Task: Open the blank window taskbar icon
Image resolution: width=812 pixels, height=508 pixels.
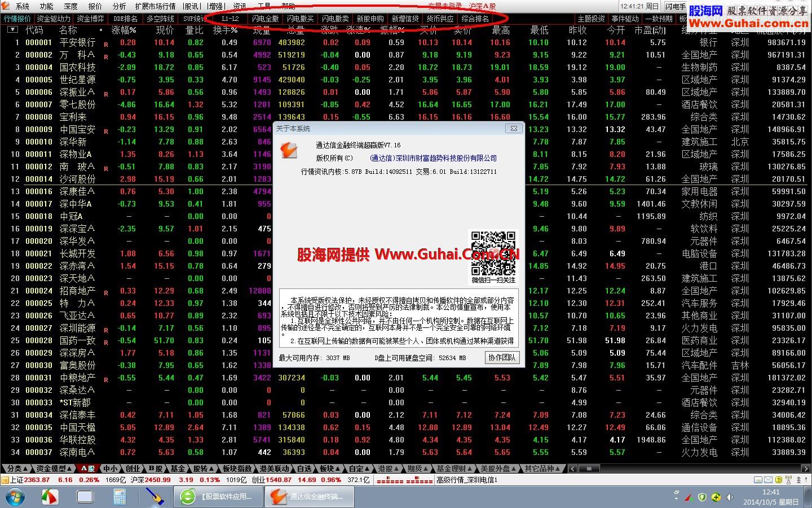Action: 85,497
